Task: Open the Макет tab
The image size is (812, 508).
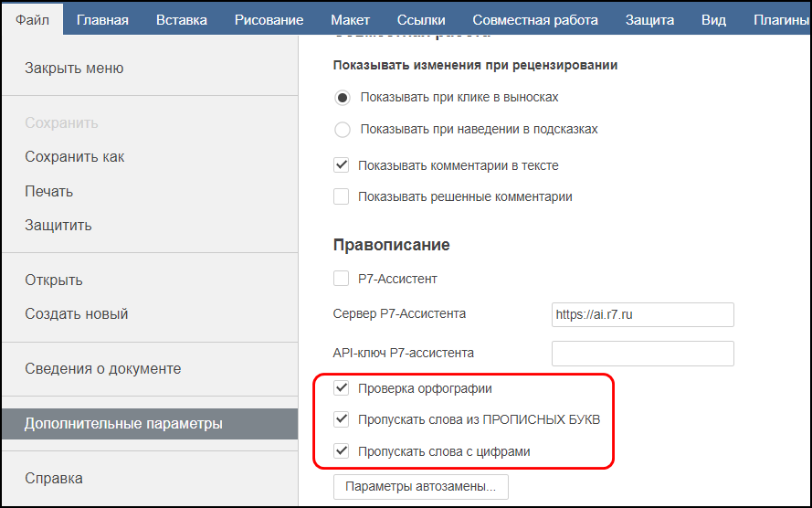Action: (x=350, y=20)
